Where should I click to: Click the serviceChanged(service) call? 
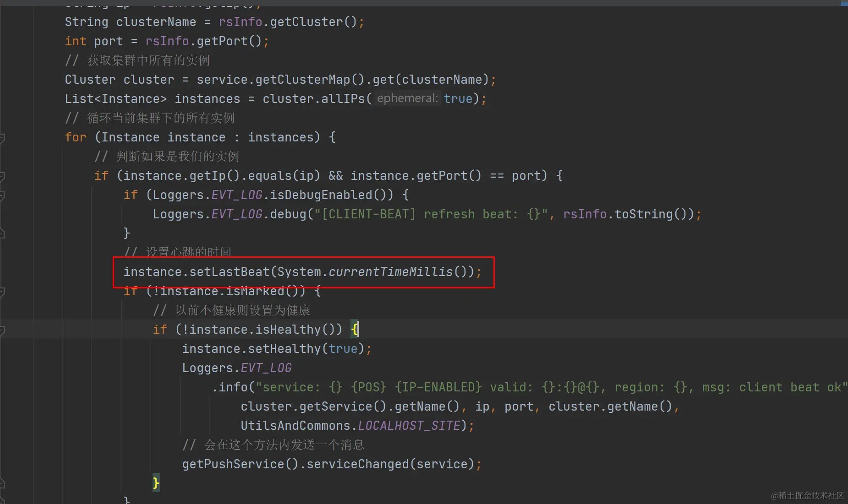390,464
